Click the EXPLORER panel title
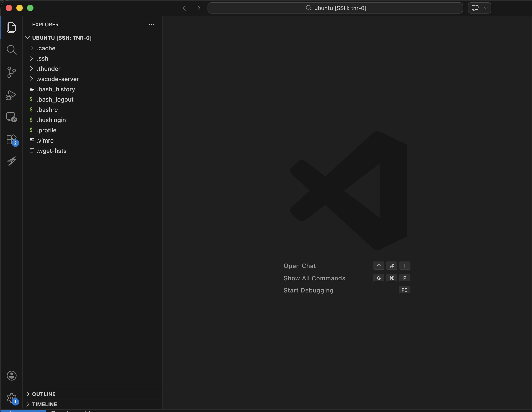Image resolution: width=532 pixels, height=412 pixels. click(45, 24)
